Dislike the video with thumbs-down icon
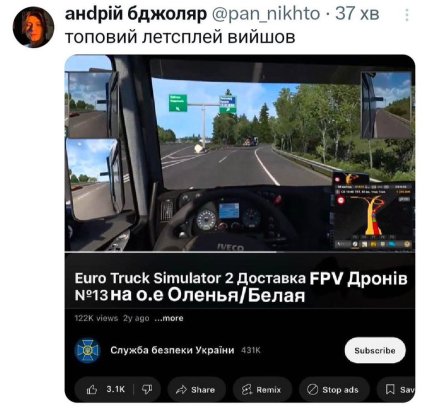 click(x=147, y=389)
